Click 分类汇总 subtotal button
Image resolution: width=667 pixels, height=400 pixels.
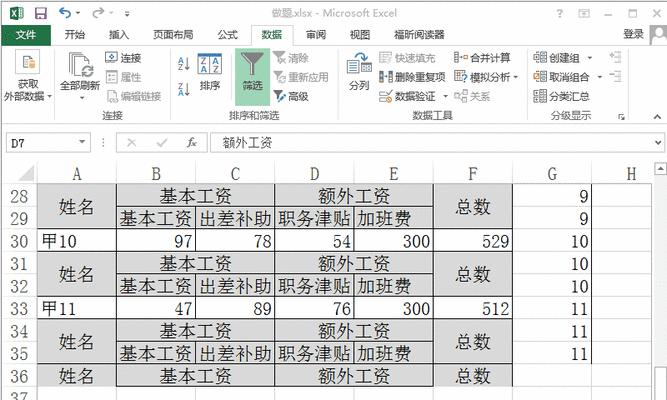(562, 97)
